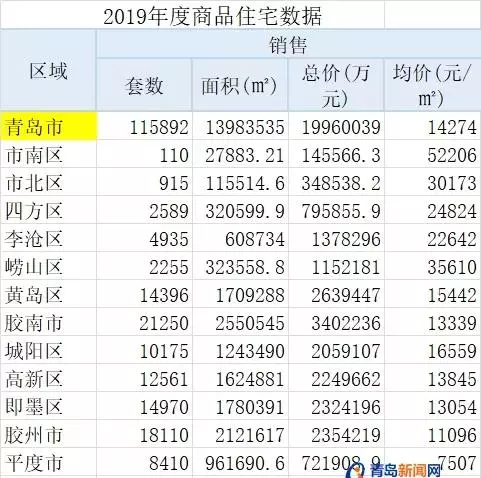The height and width of the screenshot is (478, 481).
Task: Select the 均价(元/m²) column header
Action: (x=433, y=85)
